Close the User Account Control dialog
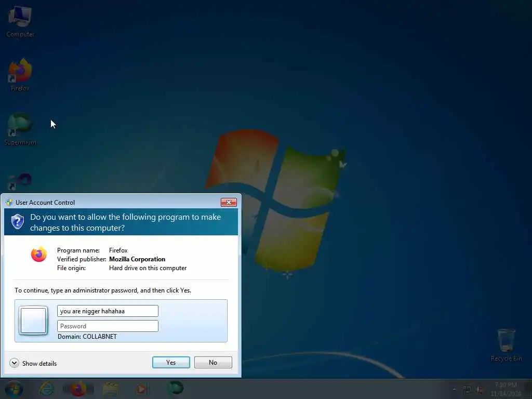 coord(229,203)
